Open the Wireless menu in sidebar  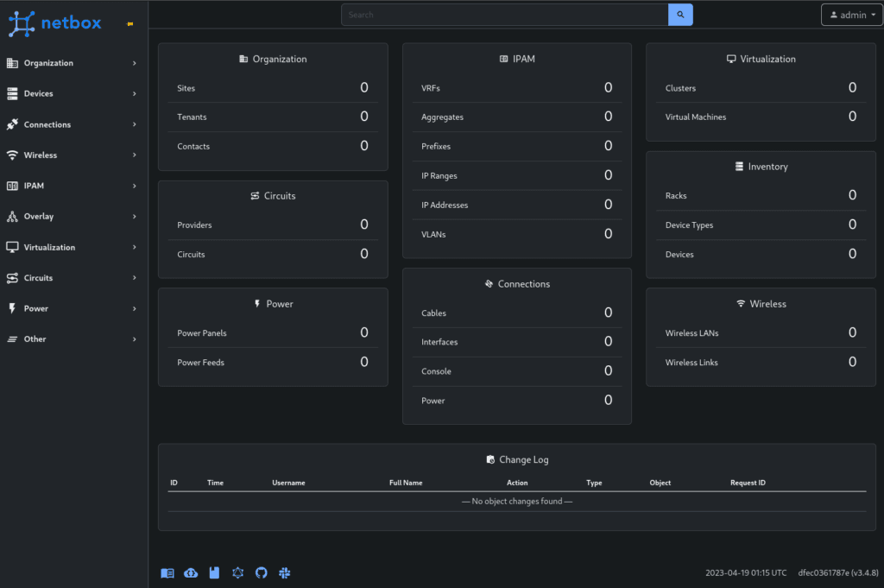tap(72, 155)
